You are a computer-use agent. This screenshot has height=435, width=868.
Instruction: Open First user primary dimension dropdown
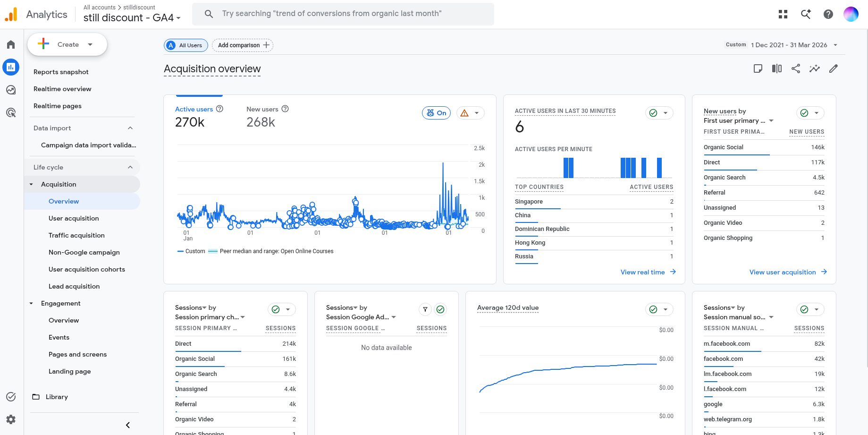pos(739,120)
